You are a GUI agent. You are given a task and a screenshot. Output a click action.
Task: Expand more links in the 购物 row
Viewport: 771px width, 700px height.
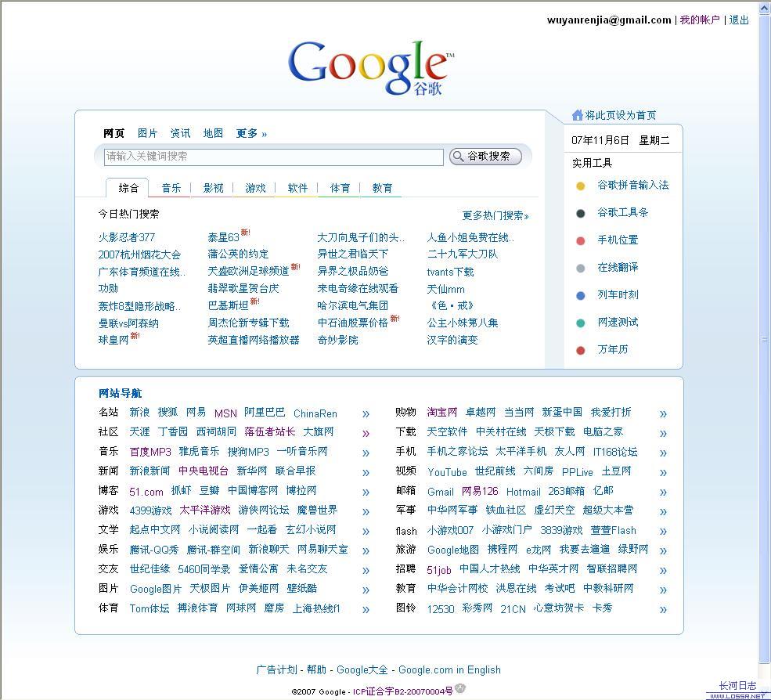click(x=663, y=414)
